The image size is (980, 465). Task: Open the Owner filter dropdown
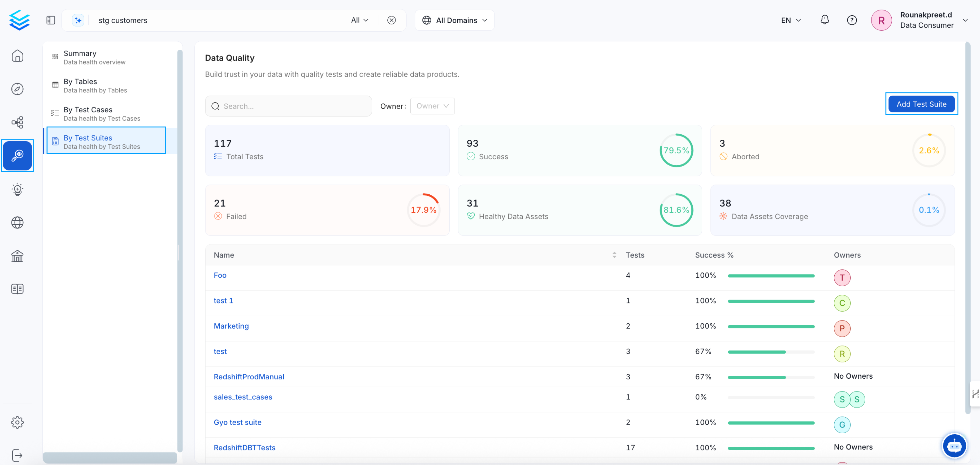pos(432,106)
